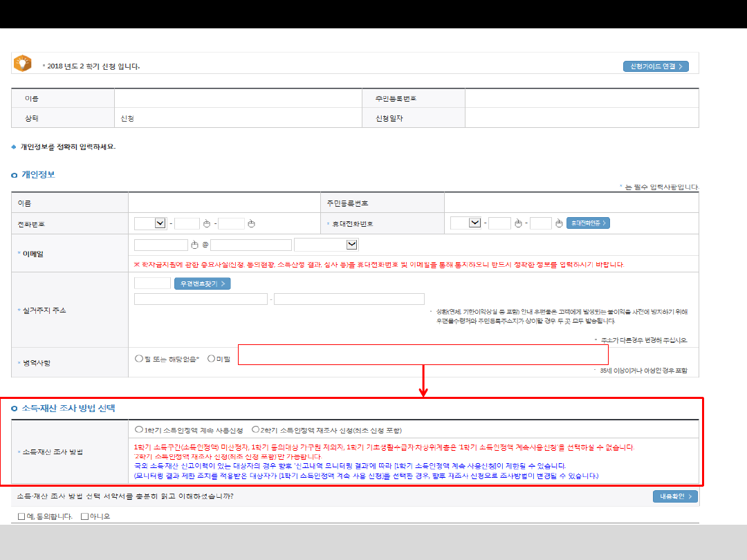Click the email ID input field

click(160, 245)
